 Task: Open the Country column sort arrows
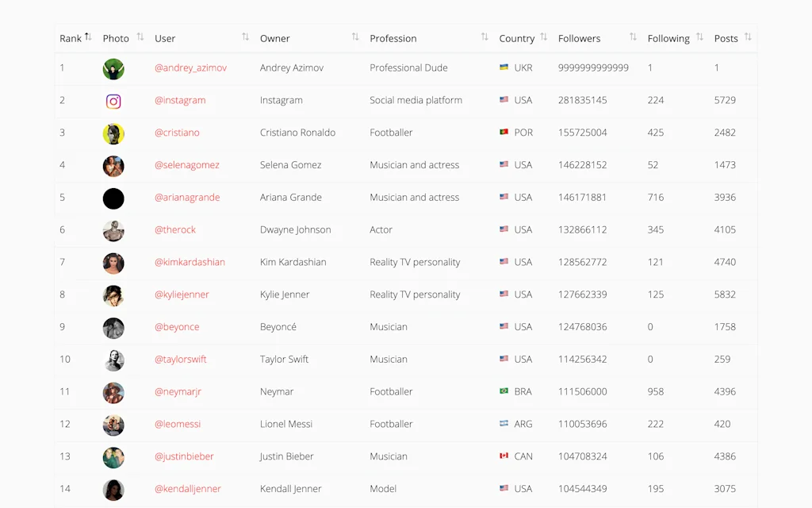(543, 37)
